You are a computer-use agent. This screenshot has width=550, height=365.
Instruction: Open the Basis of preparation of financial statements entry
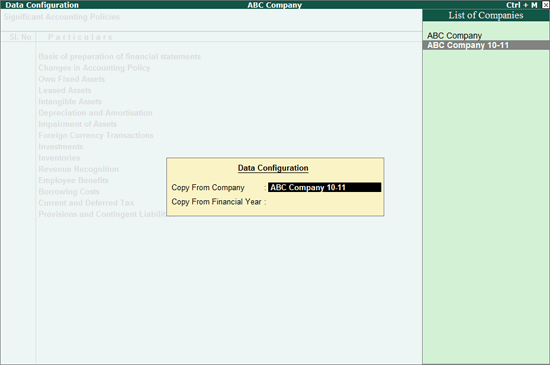coord(120,56)
